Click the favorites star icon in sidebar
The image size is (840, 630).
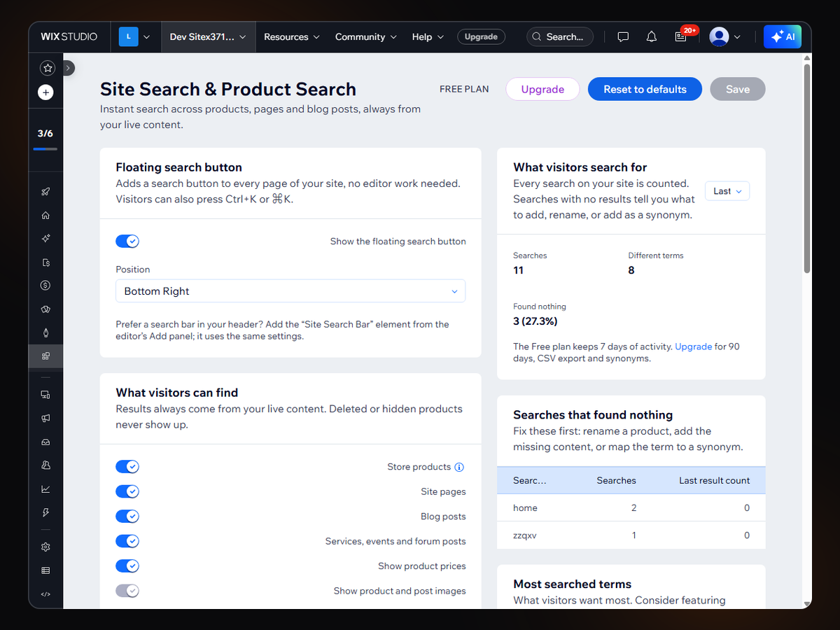click(47, 68)
